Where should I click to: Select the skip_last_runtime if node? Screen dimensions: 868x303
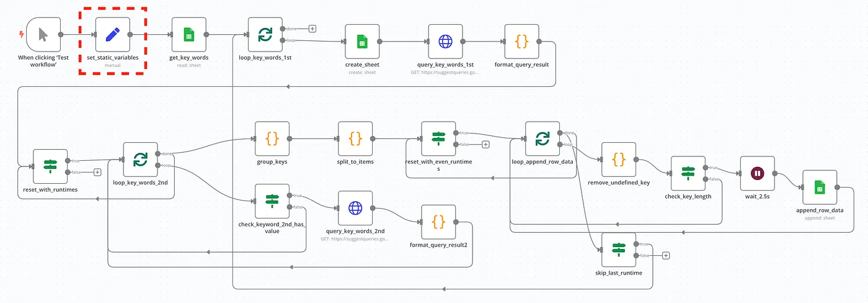pyautogui.click(x=618, y=250)
